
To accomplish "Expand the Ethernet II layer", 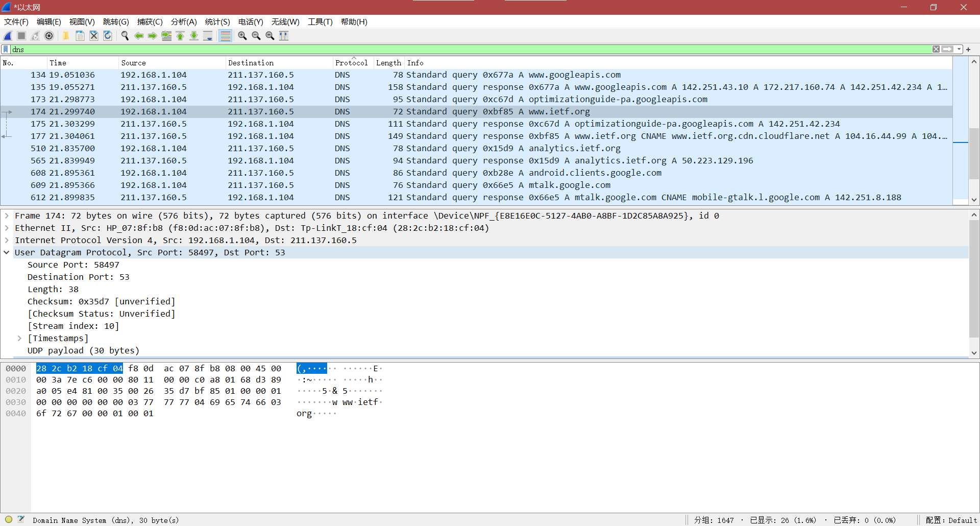I will click(7, 228).
